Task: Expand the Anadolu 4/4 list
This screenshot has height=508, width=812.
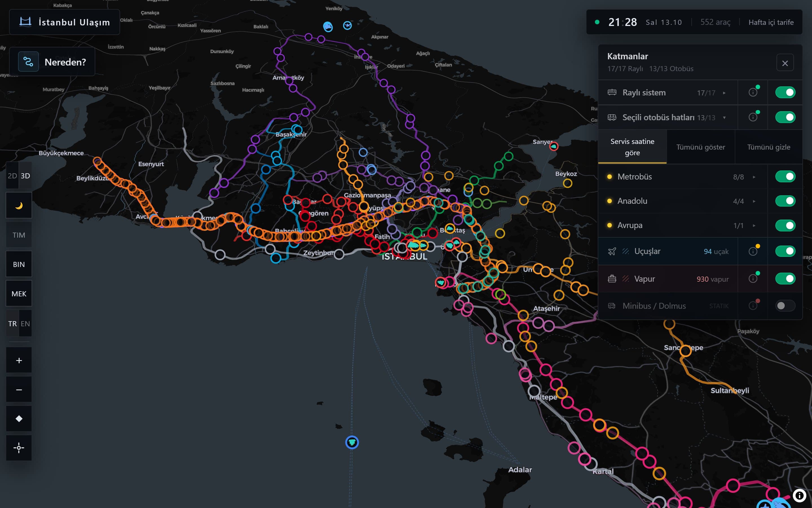Action: (x=754, y=201)
